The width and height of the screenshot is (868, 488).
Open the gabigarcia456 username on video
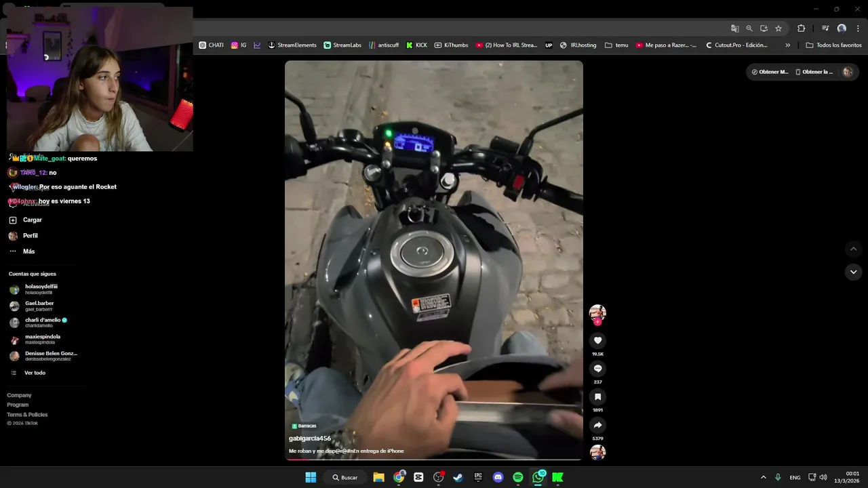[310, 439]
